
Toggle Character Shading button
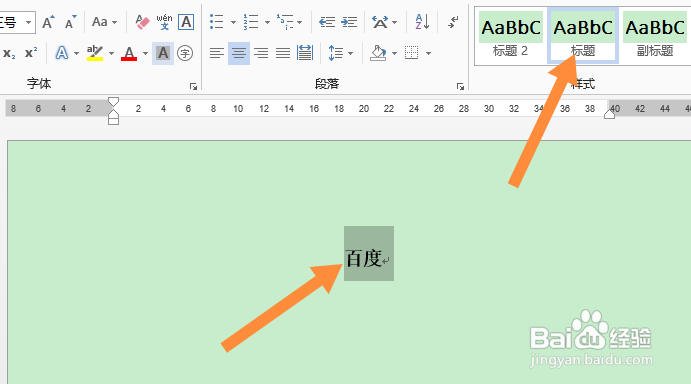pos(163,53)
